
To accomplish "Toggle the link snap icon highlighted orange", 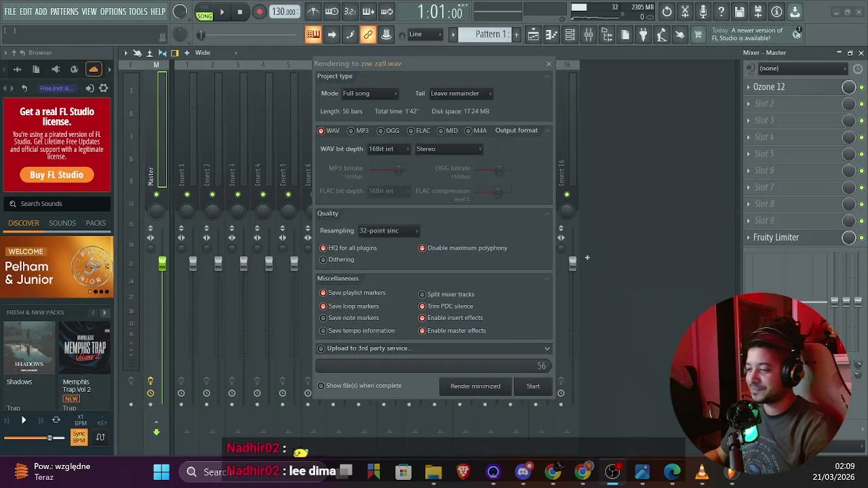I will tap(368, 35).
